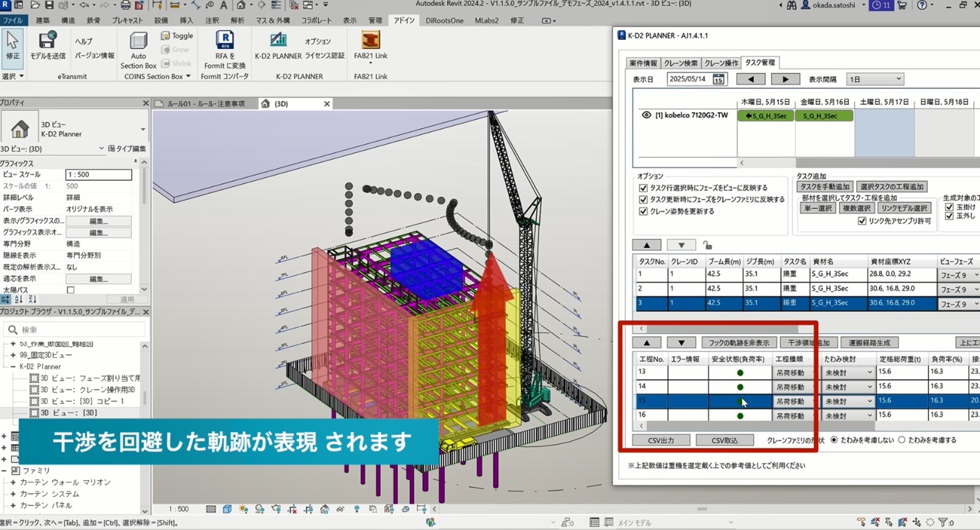The width and height of the screenshot is (980, 530).
Task: Open the 表示間隔 1日 dropdown
Action: coord(875,79)
